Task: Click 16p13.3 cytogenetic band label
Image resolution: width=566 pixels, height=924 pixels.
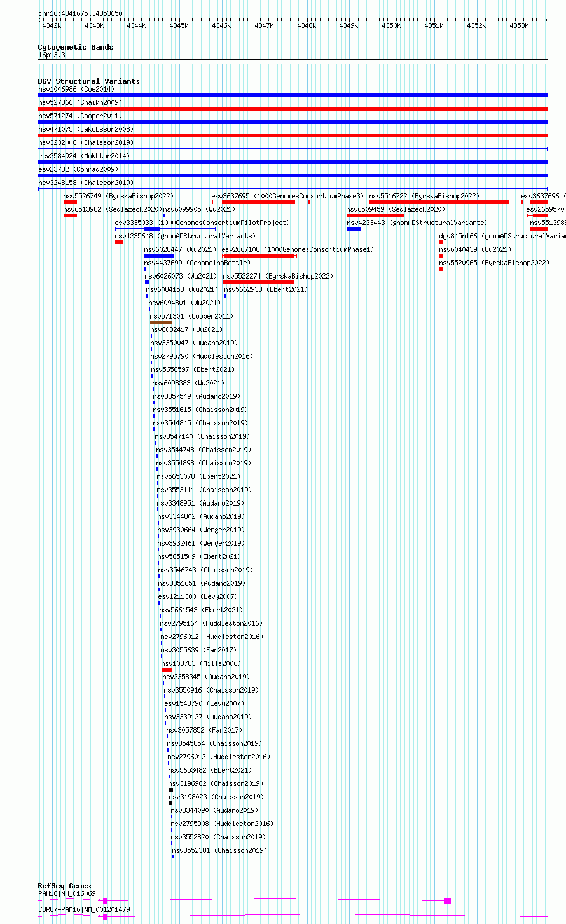Action: 52,55
